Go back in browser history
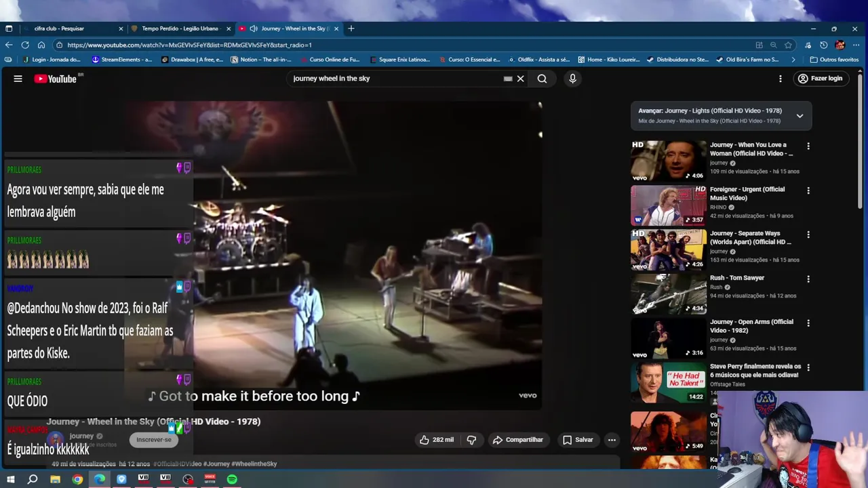The width and height of the screenshot is (868, 488). [9, 45]
